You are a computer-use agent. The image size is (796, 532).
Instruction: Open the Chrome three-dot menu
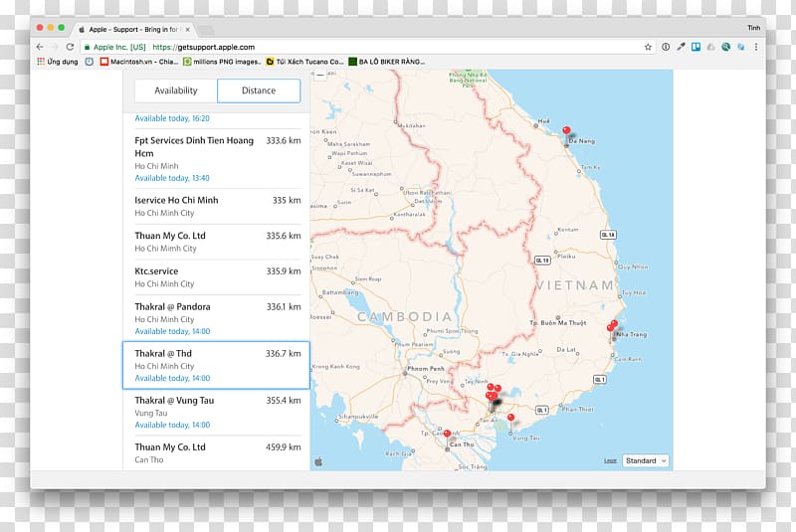click(756, 47)
